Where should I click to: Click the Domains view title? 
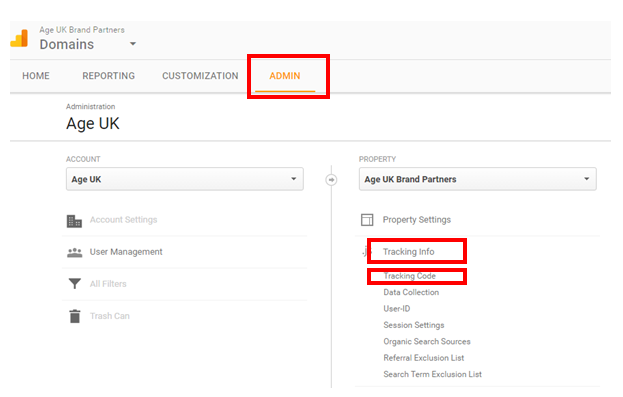tap(67, 44)
